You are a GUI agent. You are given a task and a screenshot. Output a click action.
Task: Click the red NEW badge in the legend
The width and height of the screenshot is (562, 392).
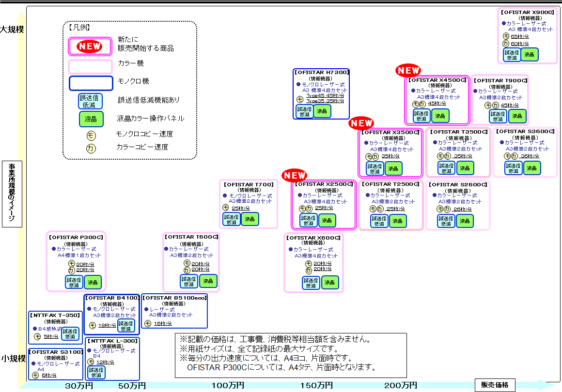point(90,46)
